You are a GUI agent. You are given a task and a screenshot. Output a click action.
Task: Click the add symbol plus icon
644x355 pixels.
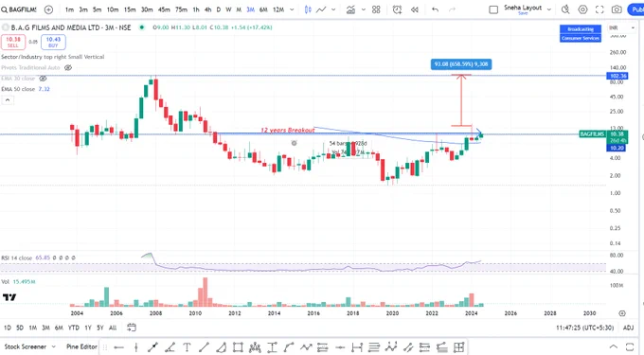pos(48,9)
